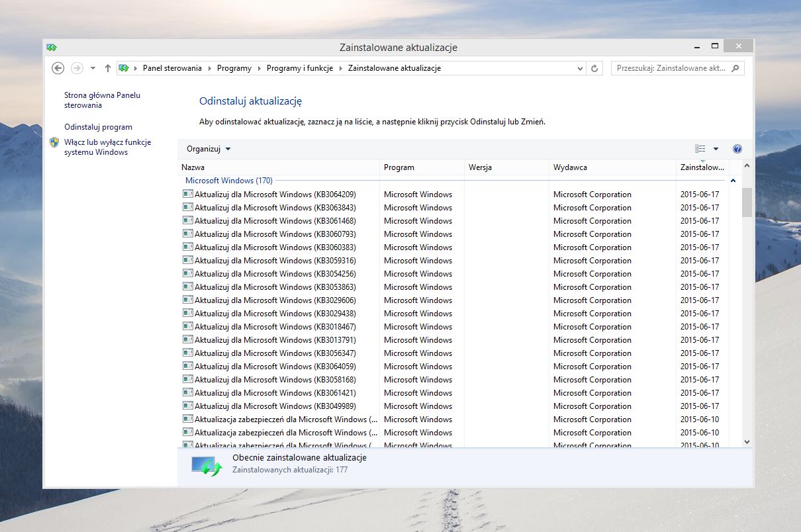Click date 2015-06-17 in KB3063843 row
801x532 pixels.
coord(700,208)
